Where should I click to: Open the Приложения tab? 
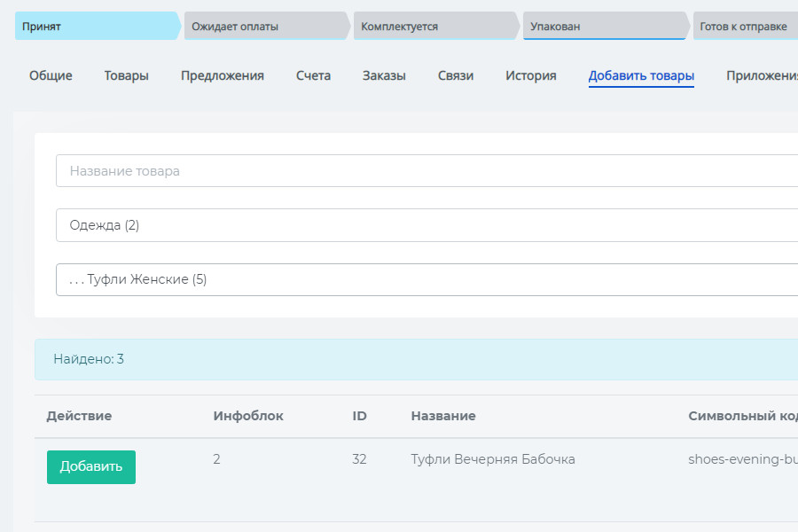761,75
